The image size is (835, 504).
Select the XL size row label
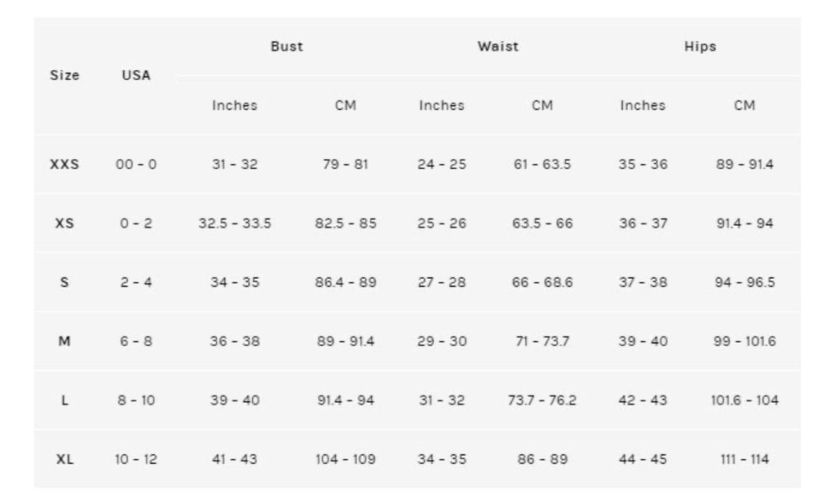pyautogui.click(x=64, y=459)
